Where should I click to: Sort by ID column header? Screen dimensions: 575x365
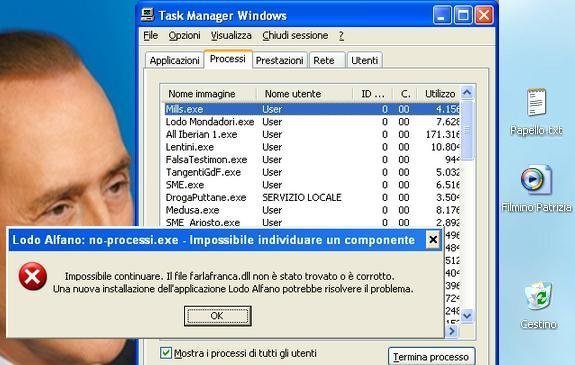(373, 94)
